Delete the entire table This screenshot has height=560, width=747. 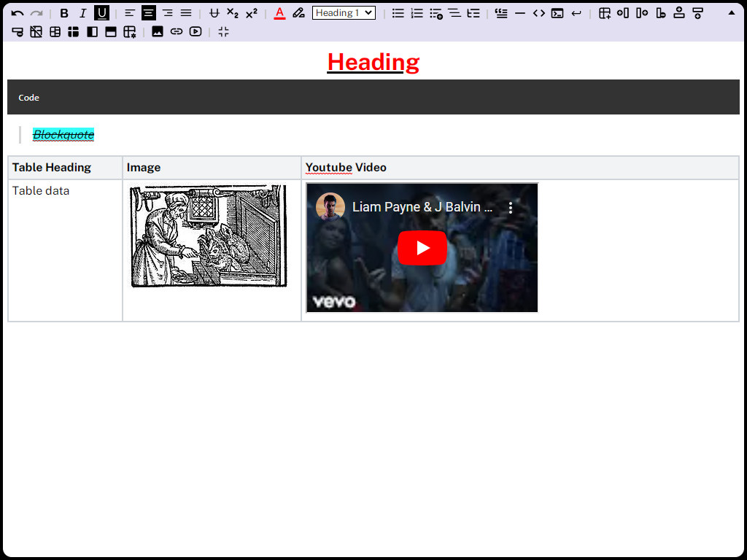click(x=36, y=32)
